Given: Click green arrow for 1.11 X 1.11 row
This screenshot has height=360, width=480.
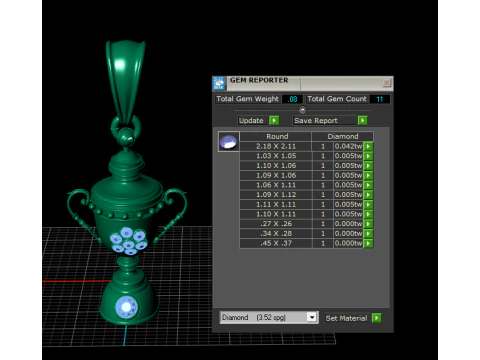Looking at the screenshot, I should (368, 204).
